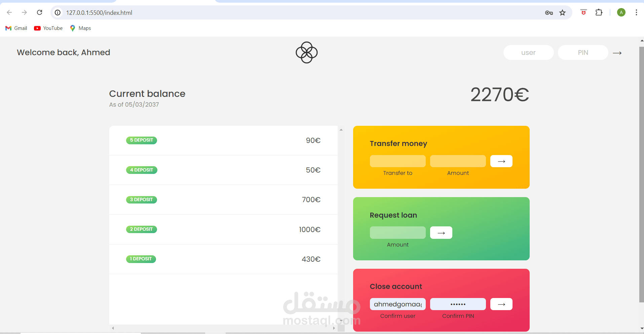
Task: Select the 1 DEPOSIT badge
Action: pos(141,259)
